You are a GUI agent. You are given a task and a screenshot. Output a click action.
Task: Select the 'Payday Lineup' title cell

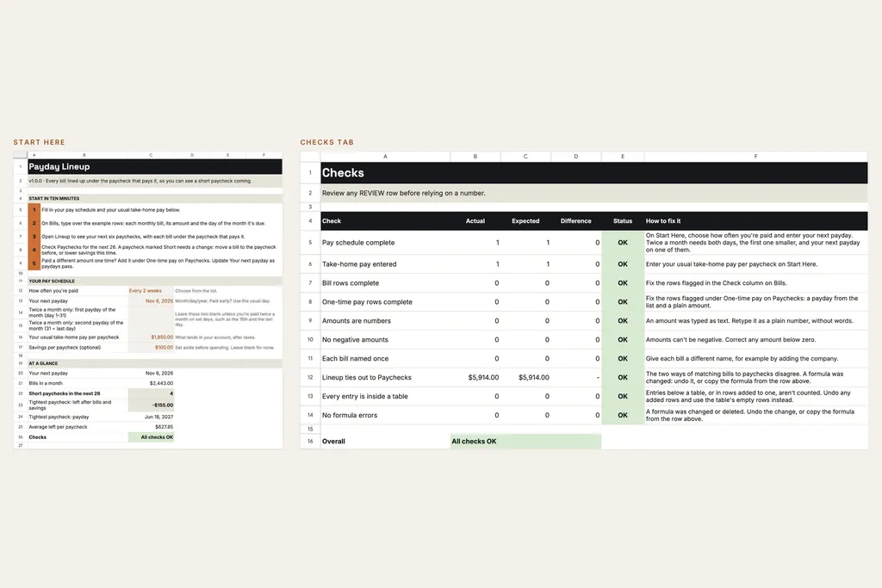[x=155, y=166]
